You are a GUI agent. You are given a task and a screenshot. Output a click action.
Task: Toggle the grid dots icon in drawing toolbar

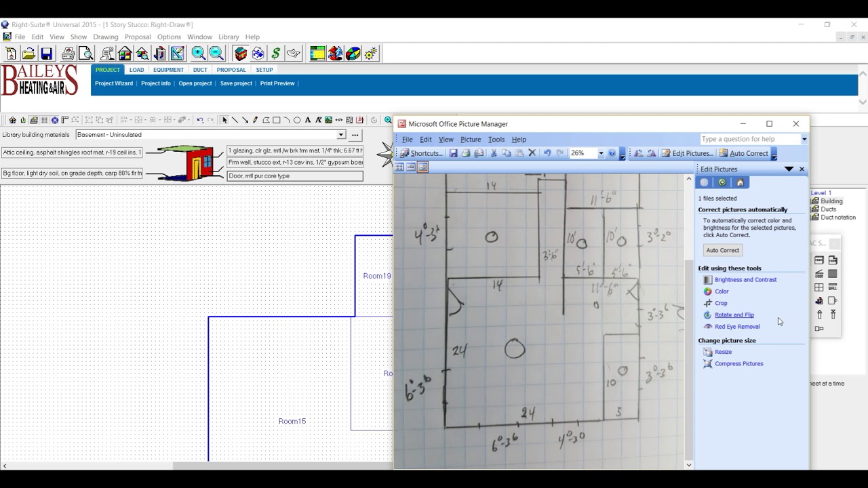coord(44,120)
